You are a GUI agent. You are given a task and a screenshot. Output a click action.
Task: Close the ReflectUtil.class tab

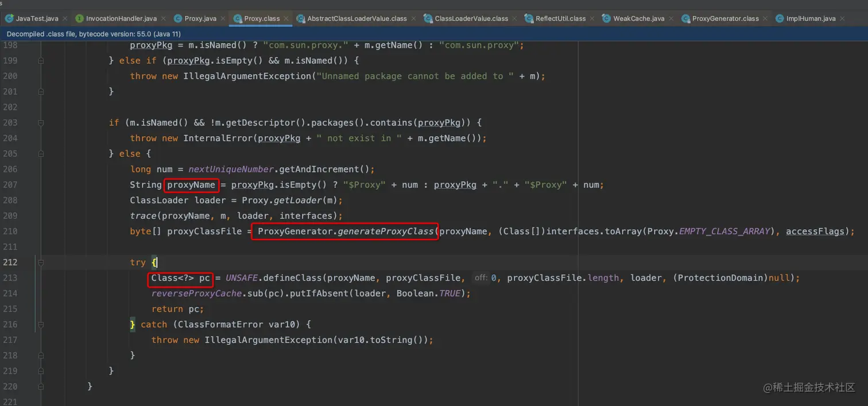point(591,18)
